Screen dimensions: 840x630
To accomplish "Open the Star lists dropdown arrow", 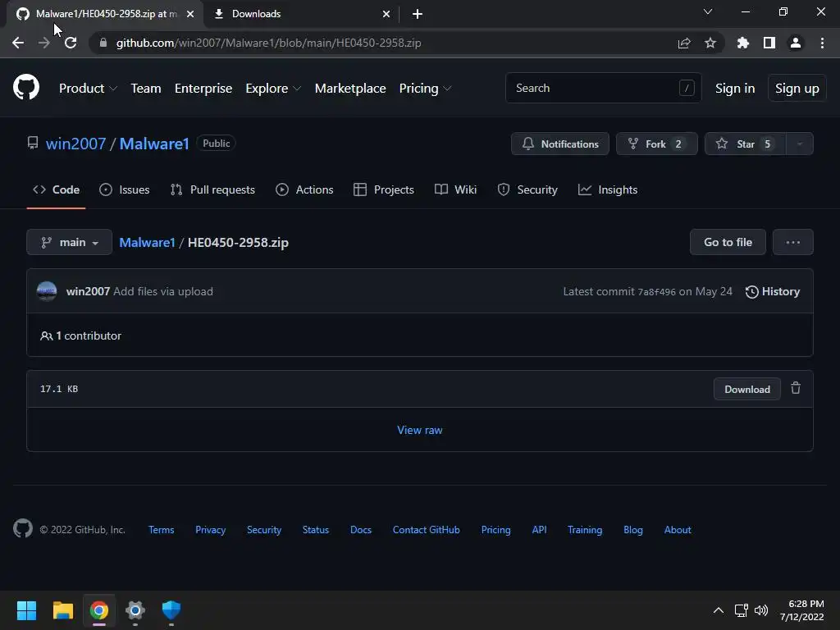I will pos(799,144).
